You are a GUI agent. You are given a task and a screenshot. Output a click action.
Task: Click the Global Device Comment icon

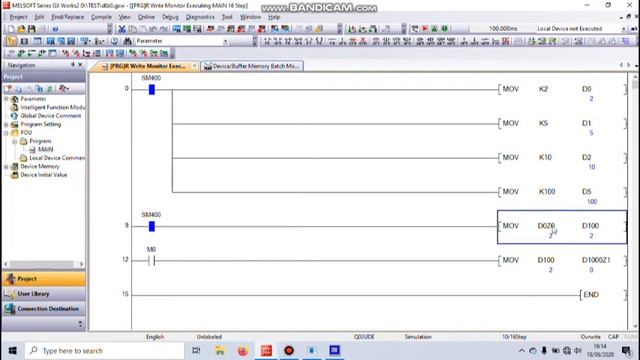[x=14, y=116]
